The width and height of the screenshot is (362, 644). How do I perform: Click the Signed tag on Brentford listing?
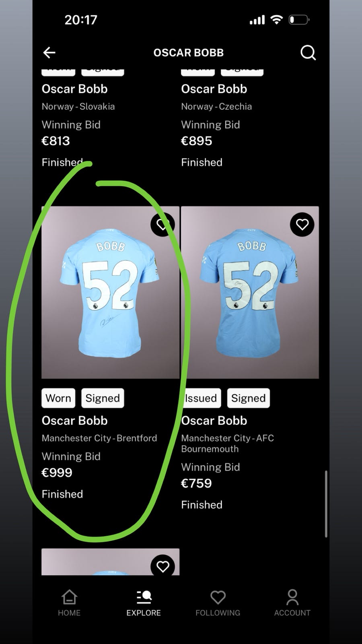pyautogui.click(x=103, y=398)
